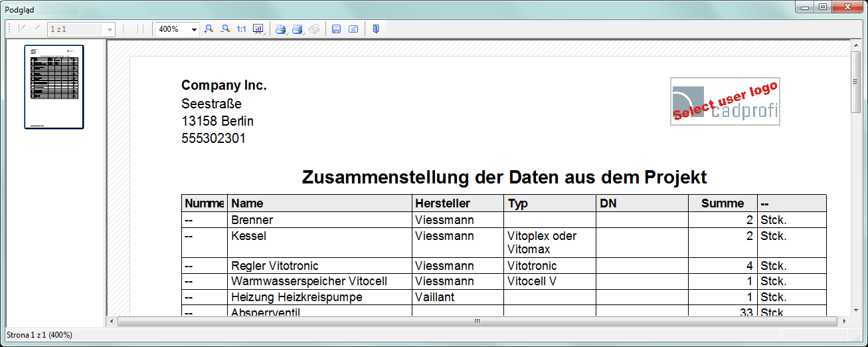868x347 pixels.
Task: Open the fit-to-screen view options icon
Action: tap(258, 29)
